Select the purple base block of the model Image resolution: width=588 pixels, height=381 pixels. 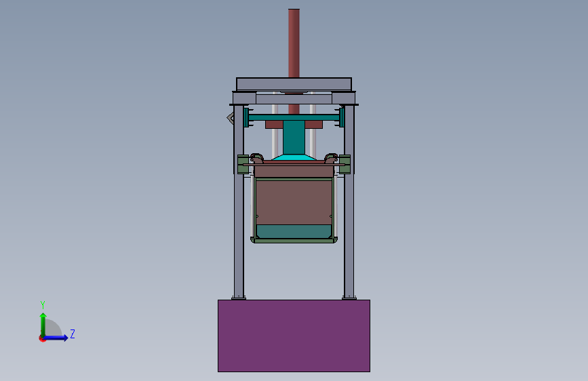click(x=294, y=336)
